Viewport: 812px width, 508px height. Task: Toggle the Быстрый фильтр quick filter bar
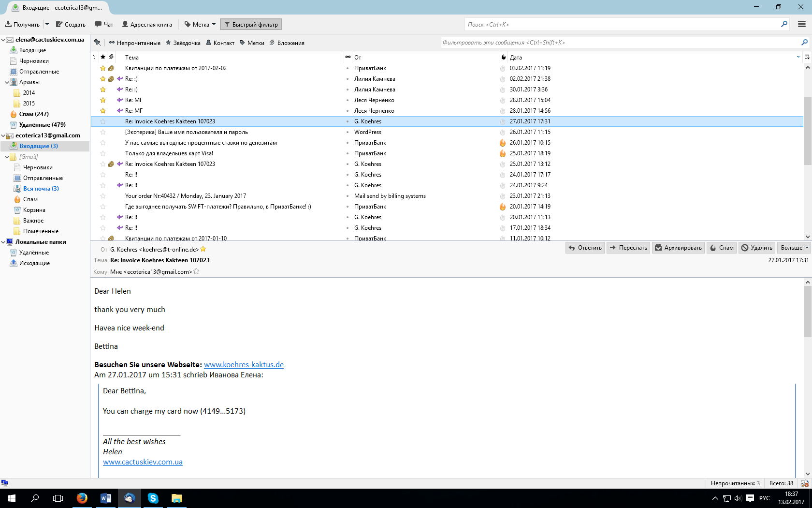[x=251, y=24]
